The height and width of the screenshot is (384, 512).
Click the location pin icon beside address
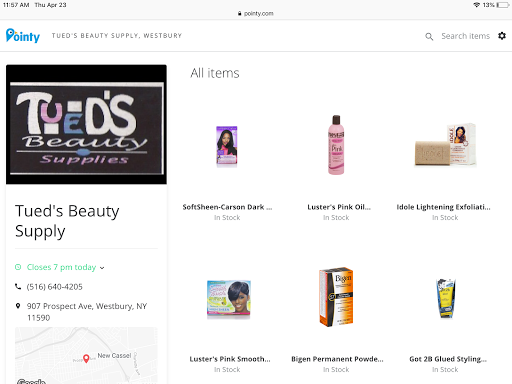pyautogui.click(x=18, y=306)
